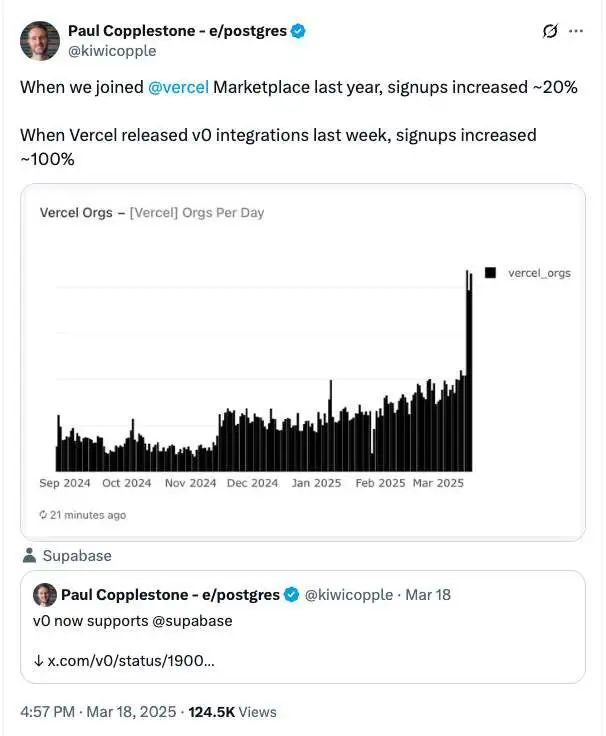606x736 pixels.
Task: Click Paul Copplestone's profile avatar at top
Action: pos(39,39)
